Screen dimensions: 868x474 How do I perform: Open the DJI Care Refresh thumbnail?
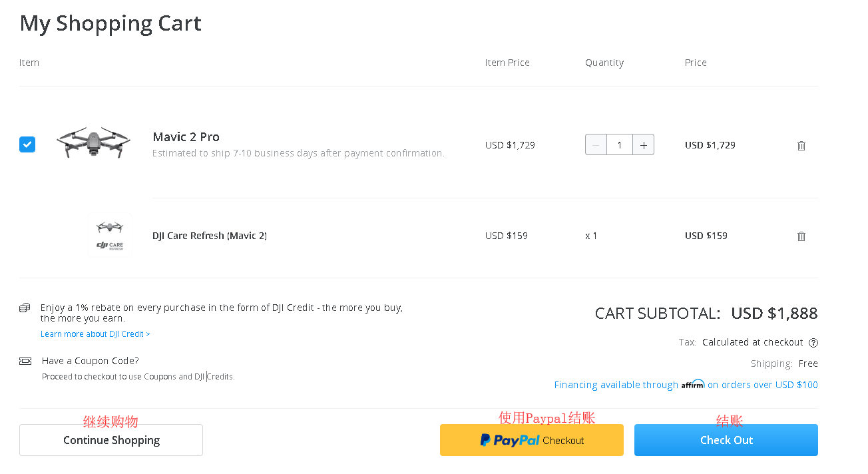[110, 236]
